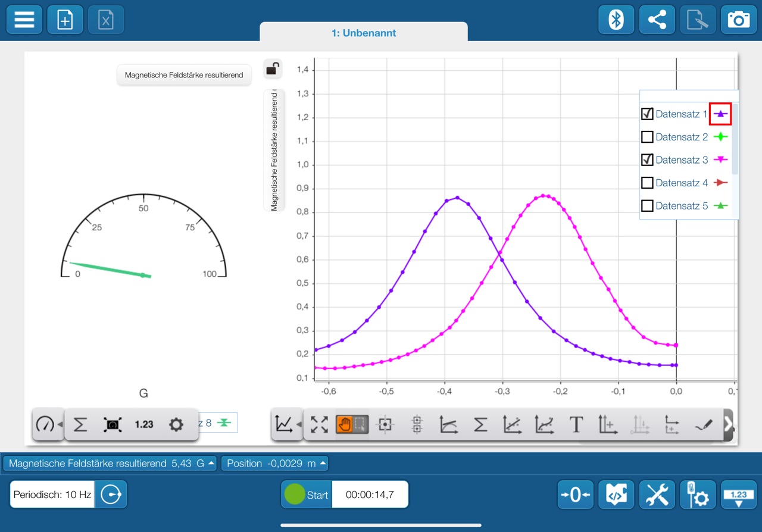762x532 pixels.
Task: Click the share icon in top bar
Action: (657, 20)
